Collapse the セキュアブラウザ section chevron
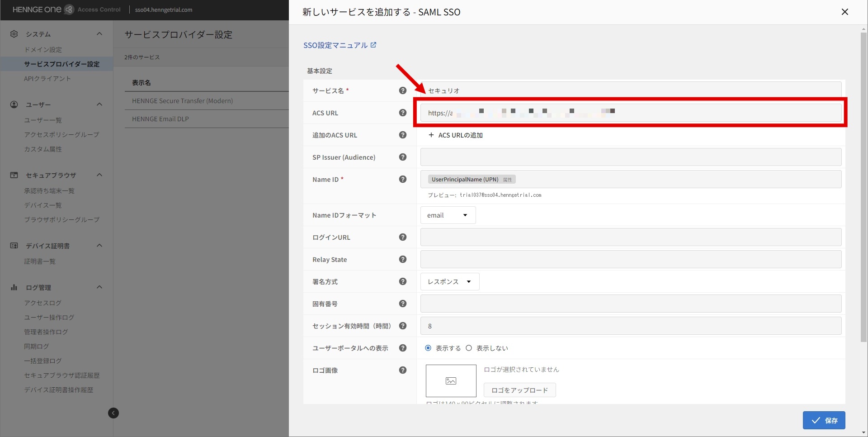The height and width of the screenshot is (437, 868). pyautogui.click(x=99, y=175)
